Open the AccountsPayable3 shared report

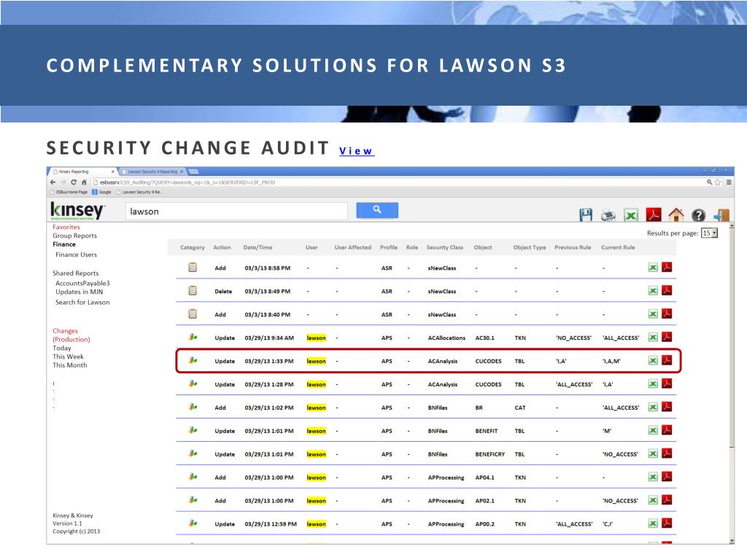point(82,284)
